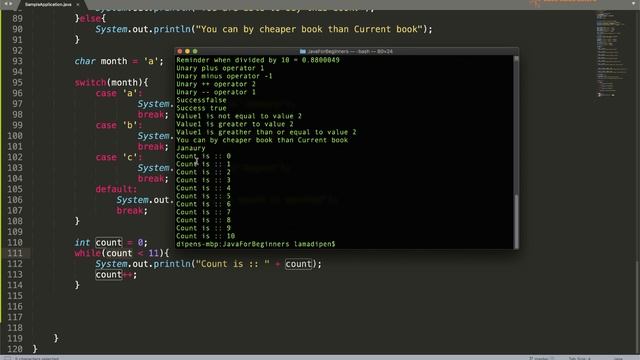640x360 pixels.
Task: Click the folder icon in the terminal title
Action: coord(302,51)
